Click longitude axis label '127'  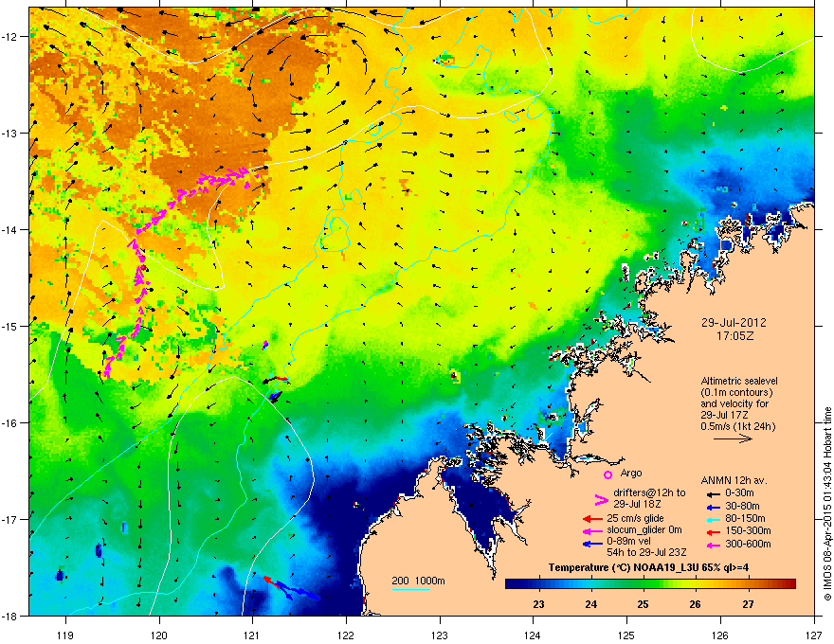click(814, 635)
